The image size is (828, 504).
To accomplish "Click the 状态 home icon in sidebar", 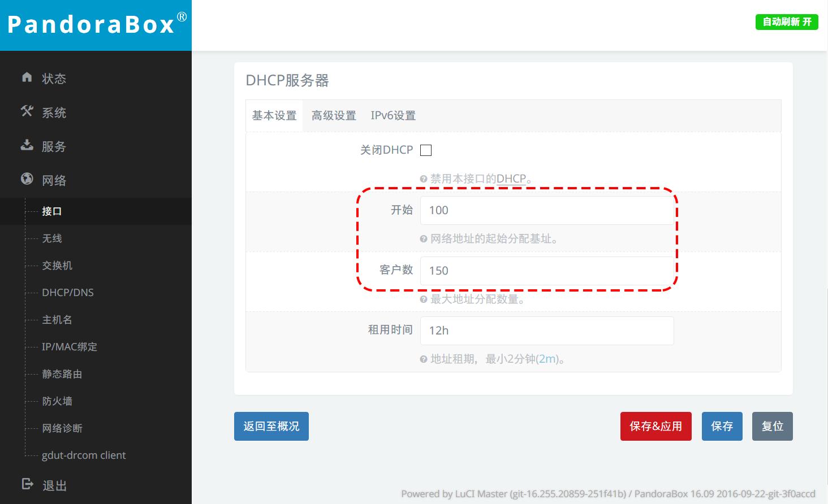I will pos(27,78).
